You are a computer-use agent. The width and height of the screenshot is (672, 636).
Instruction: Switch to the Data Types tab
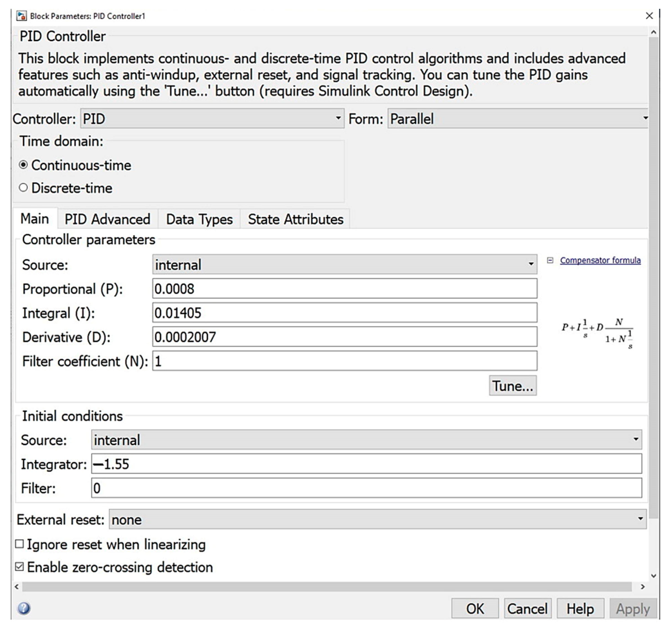(199, 219)
